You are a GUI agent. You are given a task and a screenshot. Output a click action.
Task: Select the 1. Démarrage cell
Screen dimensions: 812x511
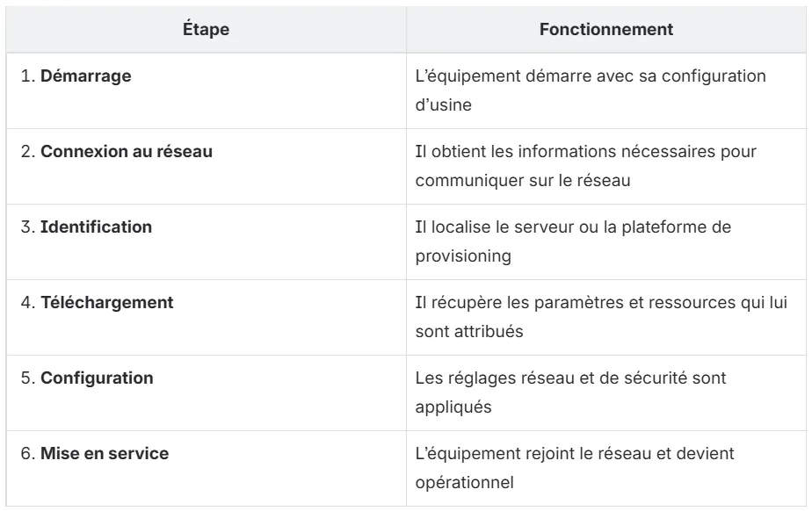coord(207,90)
